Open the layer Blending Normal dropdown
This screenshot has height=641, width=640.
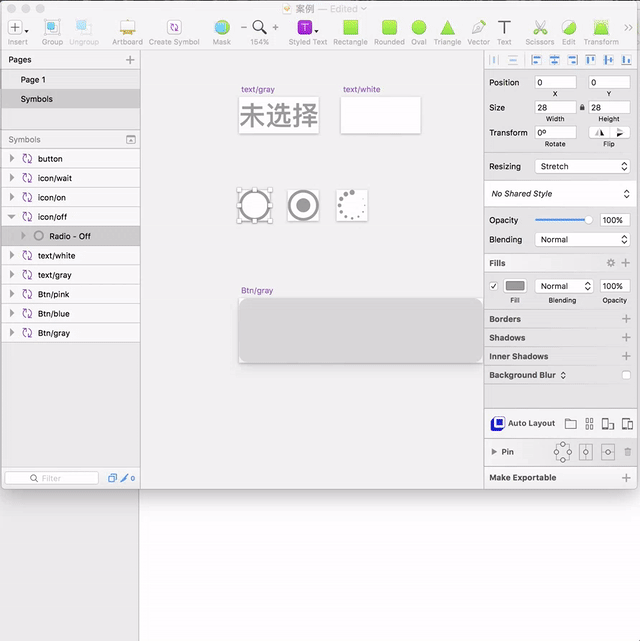point(582,240)
